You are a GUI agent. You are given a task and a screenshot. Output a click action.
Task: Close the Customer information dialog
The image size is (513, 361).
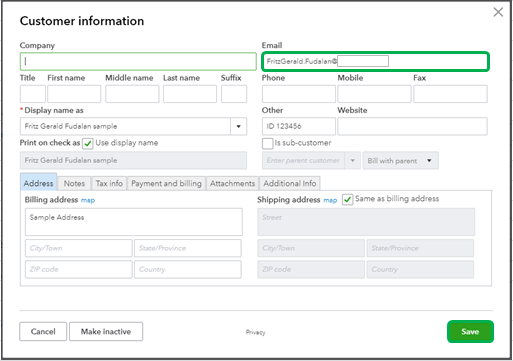point(498,12)
